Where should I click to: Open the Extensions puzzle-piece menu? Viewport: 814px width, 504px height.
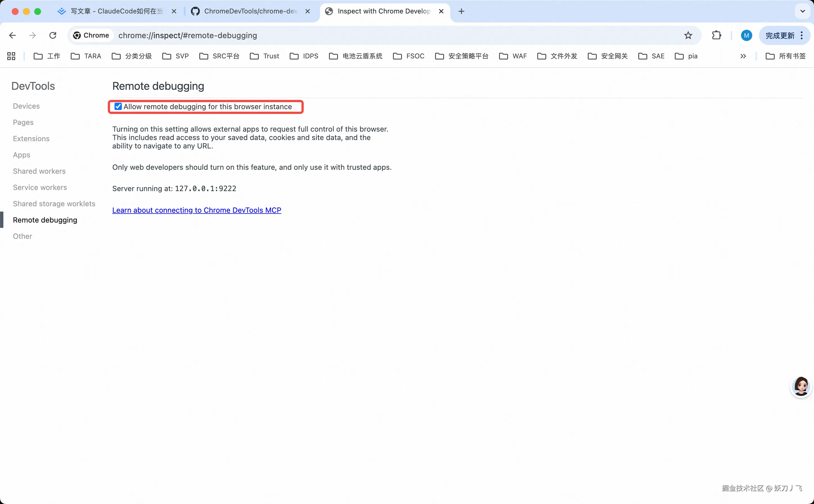[x=716, y=35]
